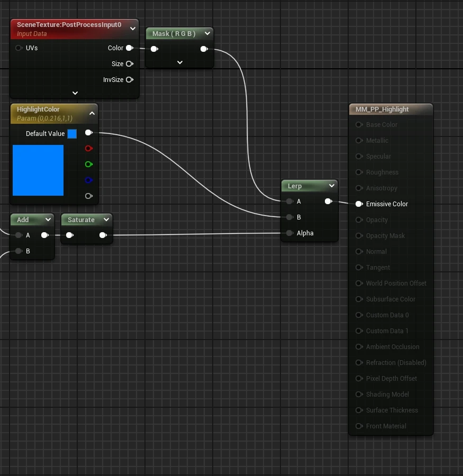Click the Emissive Color input pin

(359, 204)
